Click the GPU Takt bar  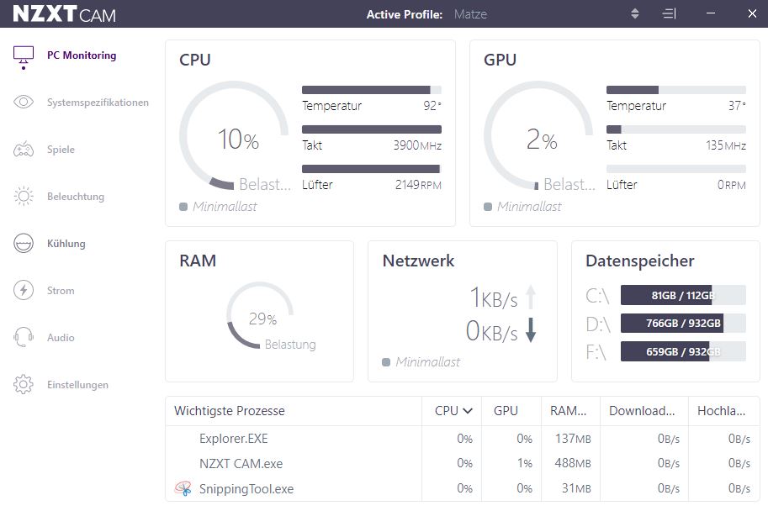point(676,129)
